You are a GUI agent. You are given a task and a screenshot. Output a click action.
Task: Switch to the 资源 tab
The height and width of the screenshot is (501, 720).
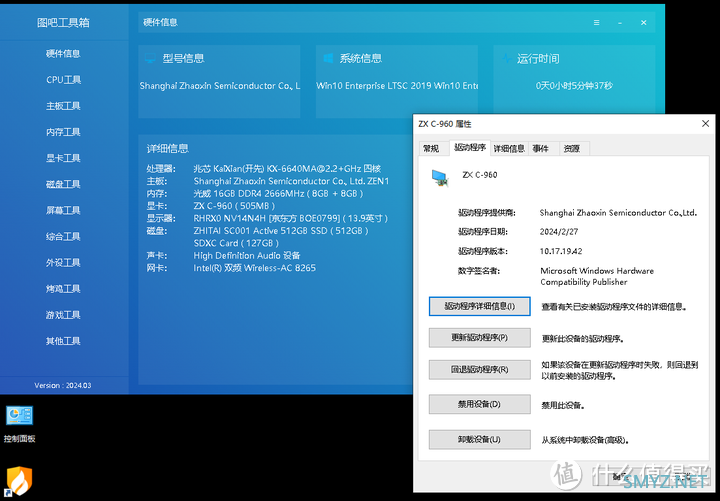pos(572,148)
